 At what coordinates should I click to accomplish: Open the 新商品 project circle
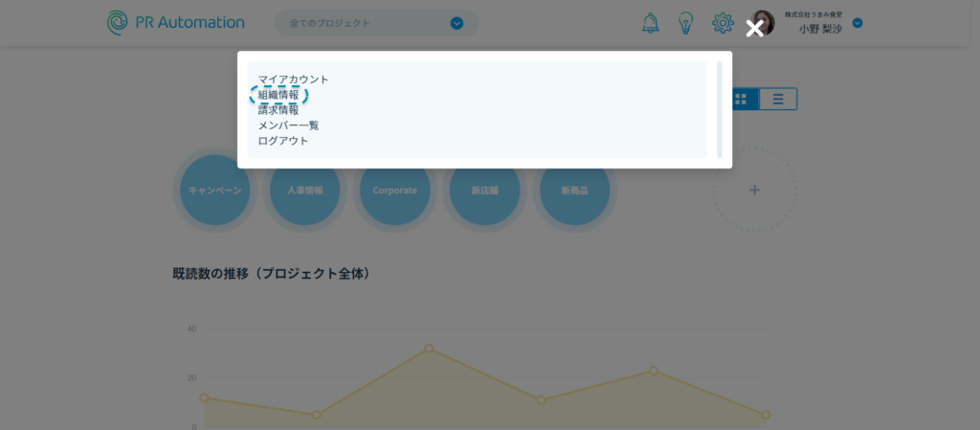(x=574, y=191)
